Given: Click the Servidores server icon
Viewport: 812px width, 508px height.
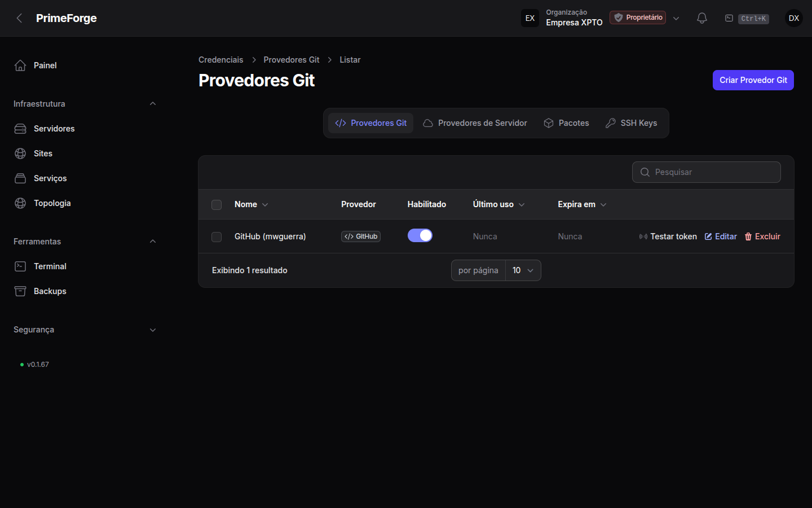Looking at the screenshot, I should click(20, 129).
